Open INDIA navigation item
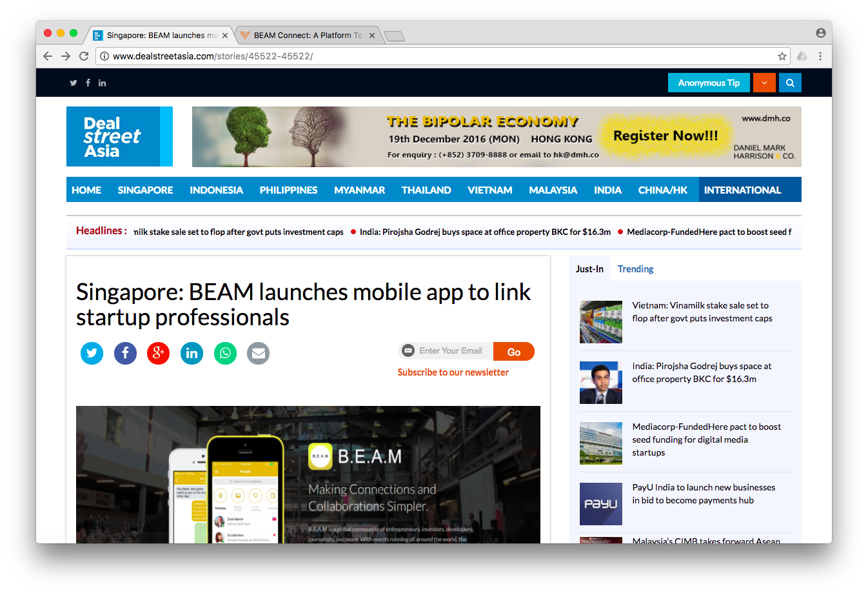This screenshot has width=868, height=595. pos(607,190)
